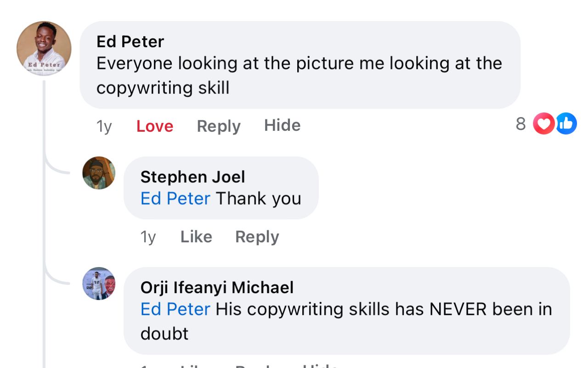Image resolution: width=588 pixels, height=368 pixels.
Task: Open Ed Peter's name link in top comment
Action: [x=130, y=42]
